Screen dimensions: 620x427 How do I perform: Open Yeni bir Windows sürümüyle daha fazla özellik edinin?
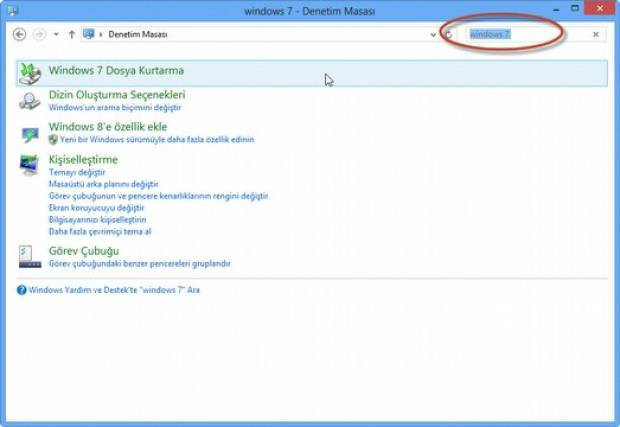click(157, 140)
